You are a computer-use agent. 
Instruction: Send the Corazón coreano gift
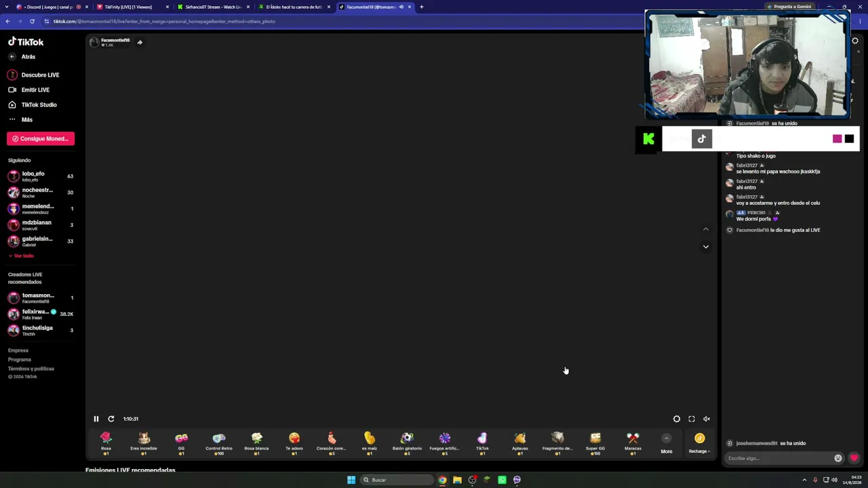pyautogui.click(x=332, y=443)
